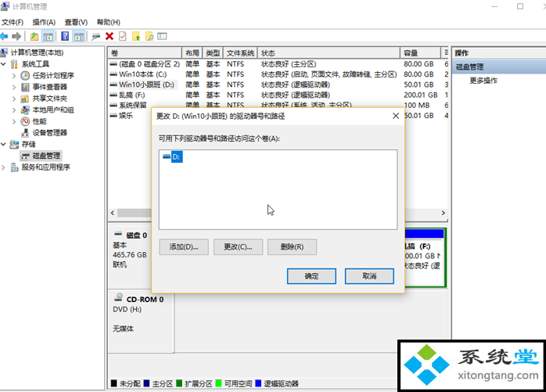Image resolution: width=546 pixels, height=392 pixels.
Task: Click the 添加(D)... button
Action: 184,247
